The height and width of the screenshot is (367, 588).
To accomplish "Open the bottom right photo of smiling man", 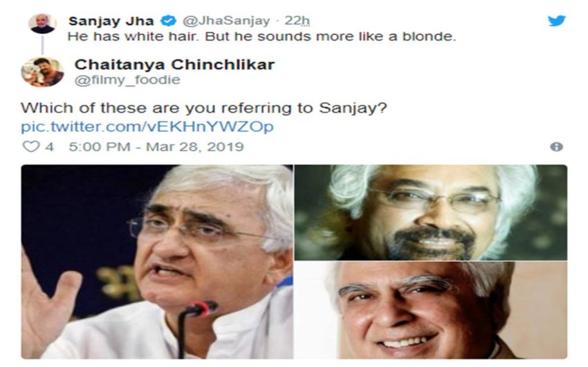I will tap(431, 310).
